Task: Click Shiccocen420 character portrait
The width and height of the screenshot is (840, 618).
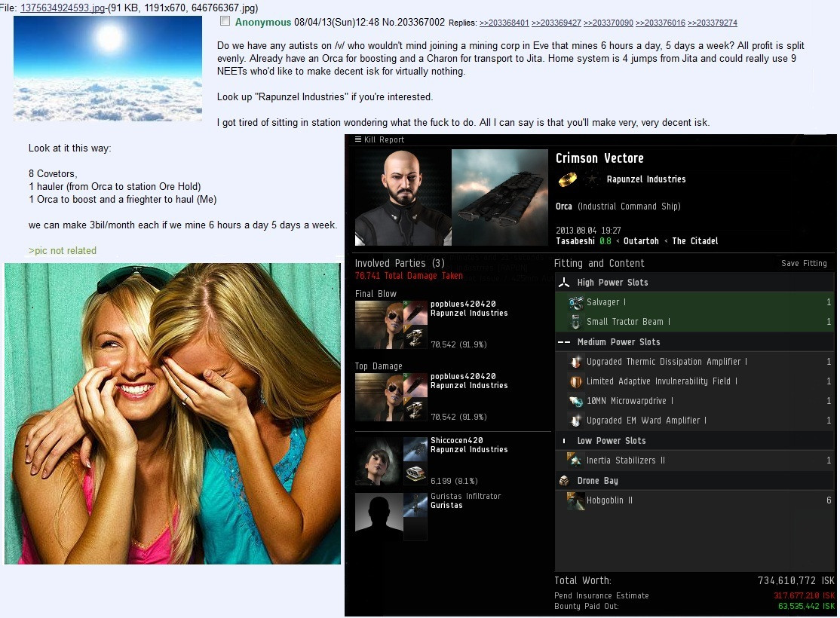Action: coord(379,461)
